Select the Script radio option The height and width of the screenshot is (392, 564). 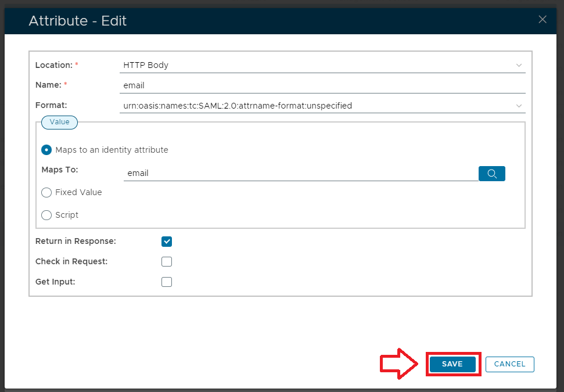(46, 215)
